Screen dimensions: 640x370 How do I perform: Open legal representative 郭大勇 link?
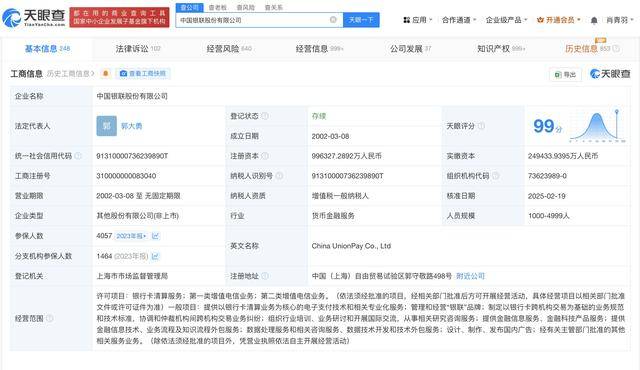tap(131, 126)
